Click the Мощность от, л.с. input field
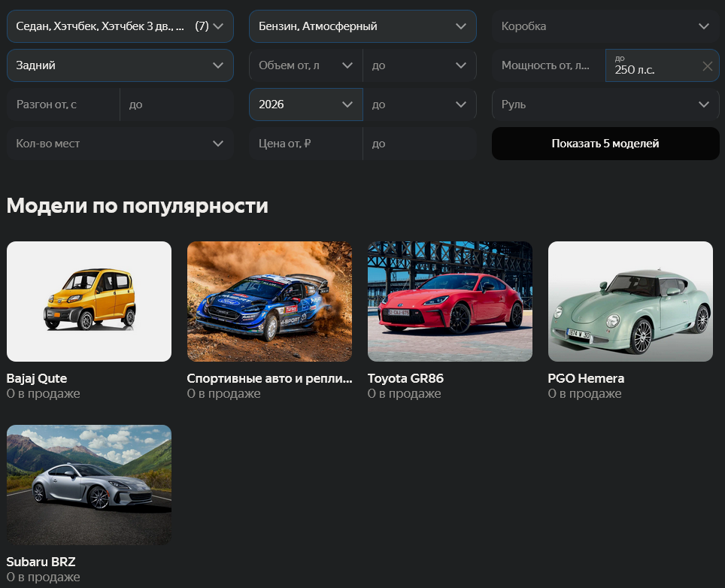725x588 pixels. [x=549, y=65]
